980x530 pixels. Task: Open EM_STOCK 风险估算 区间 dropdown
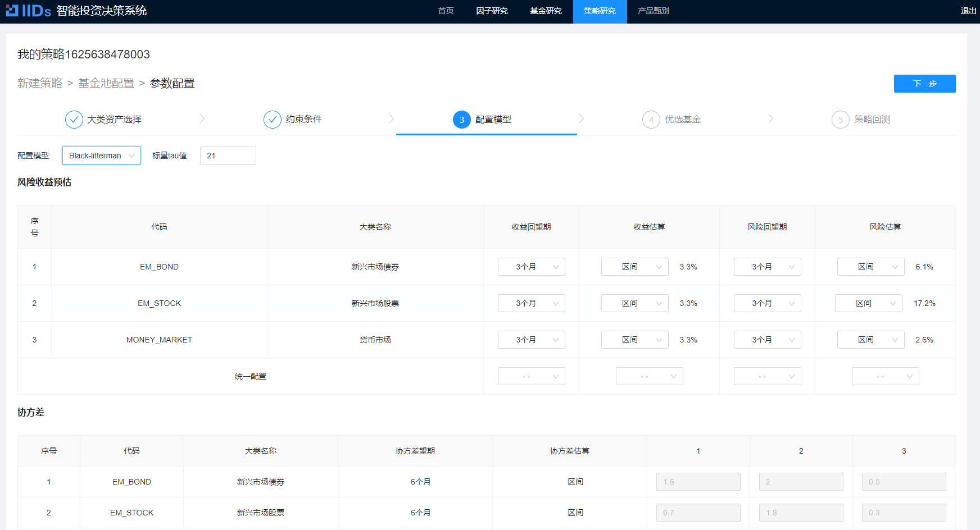pyautogui.click(x=869, y=303)
